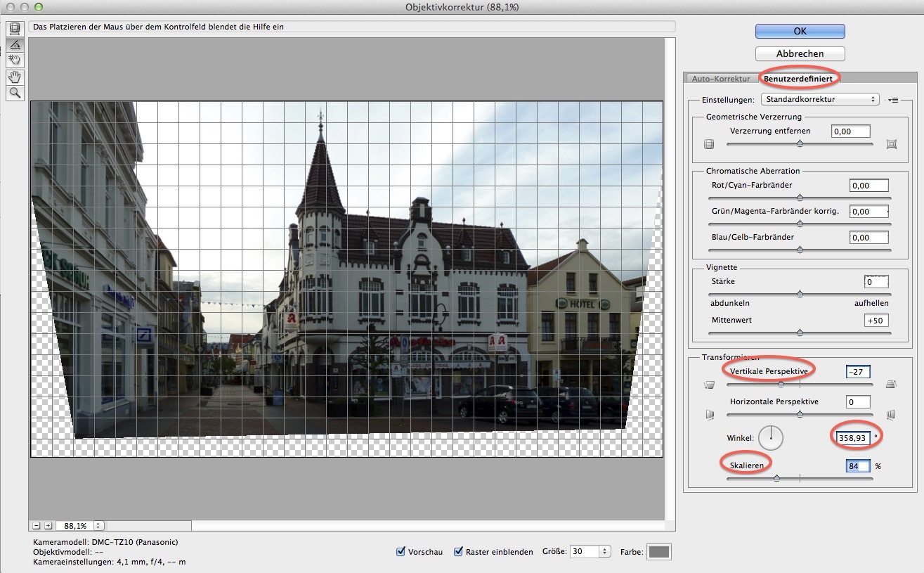924x573 pixels.
Task: Click the Winkel angle dial
Action: point(771,437)
